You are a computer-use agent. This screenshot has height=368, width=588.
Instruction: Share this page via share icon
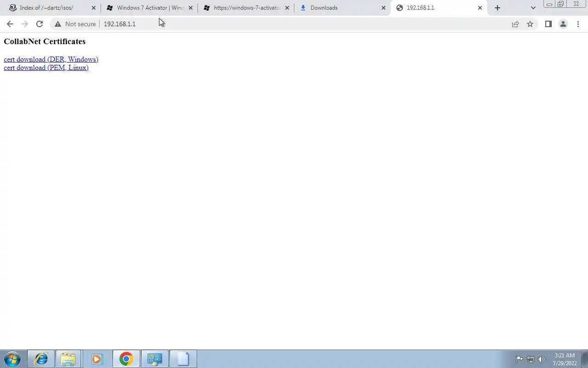(515, 24)
